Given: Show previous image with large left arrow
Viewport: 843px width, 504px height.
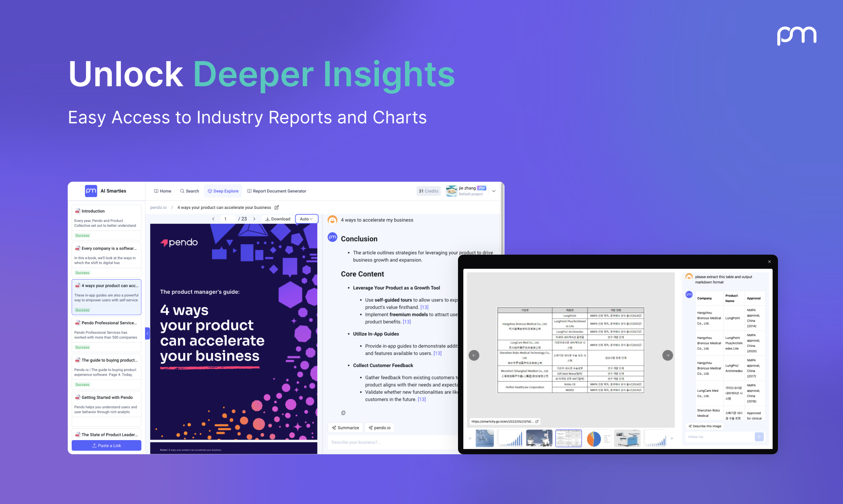Looking at the screenshot, I should [x=474, y=355].
